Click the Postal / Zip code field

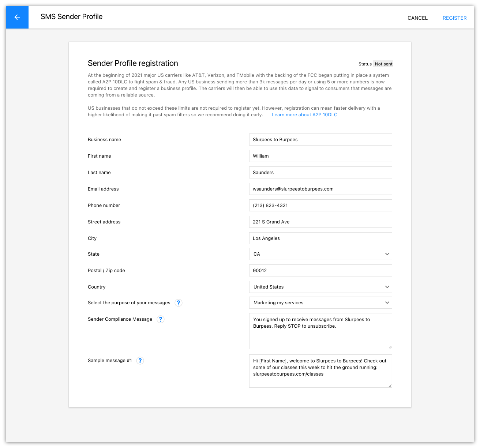(x=320, y=271)
